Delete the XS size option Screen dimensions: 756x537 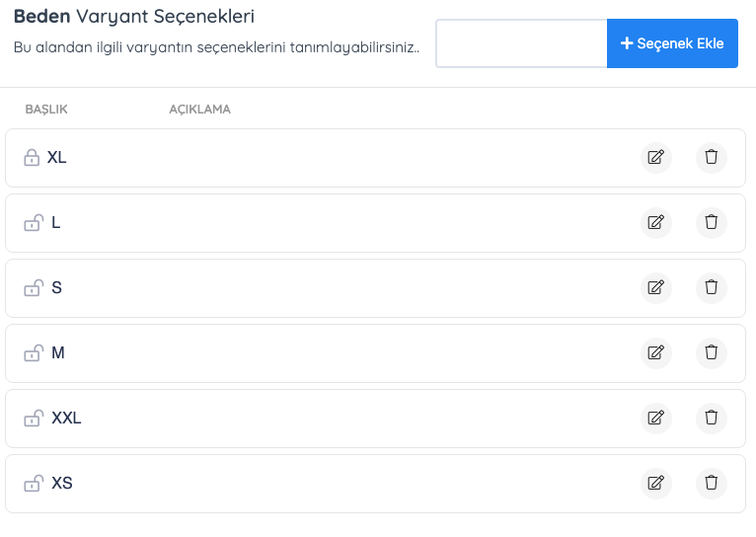pos(711,484)
